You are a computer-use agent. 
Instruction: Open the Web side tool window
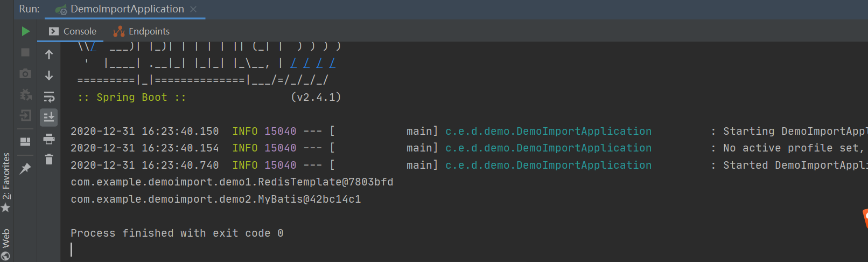point(6,244)
